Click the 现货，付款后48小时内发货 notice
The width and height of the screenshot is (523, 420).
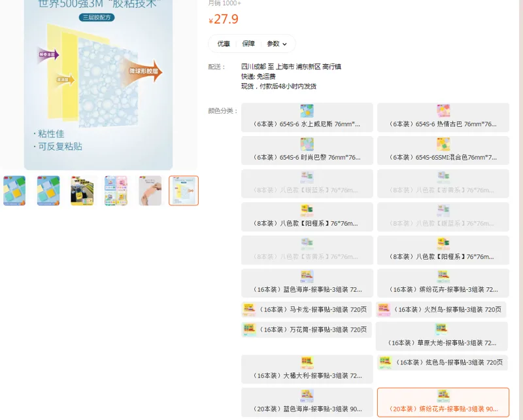coord(278,86)
